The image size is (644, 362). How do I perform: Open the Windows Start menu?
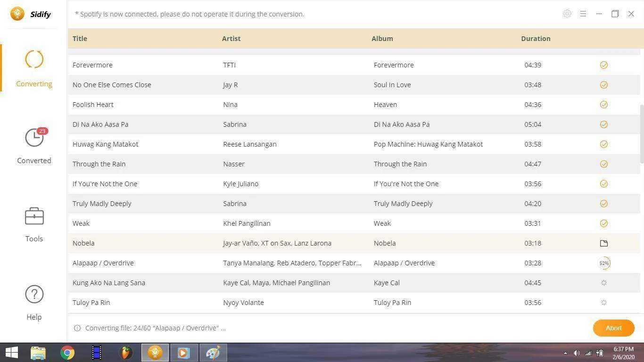tap(12, 353)
